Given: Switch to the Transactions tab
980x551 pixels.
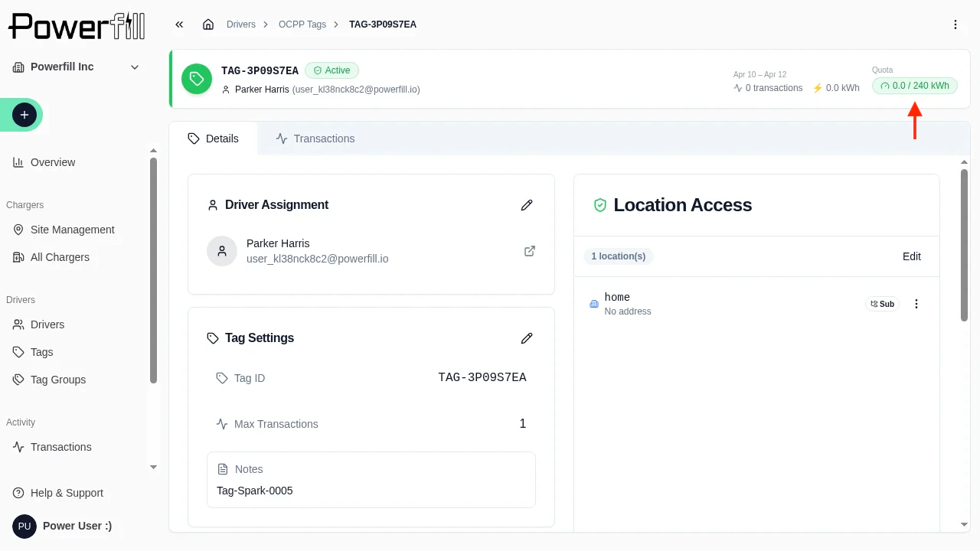Looking at the screenshot, I should [x=315, y=139].
